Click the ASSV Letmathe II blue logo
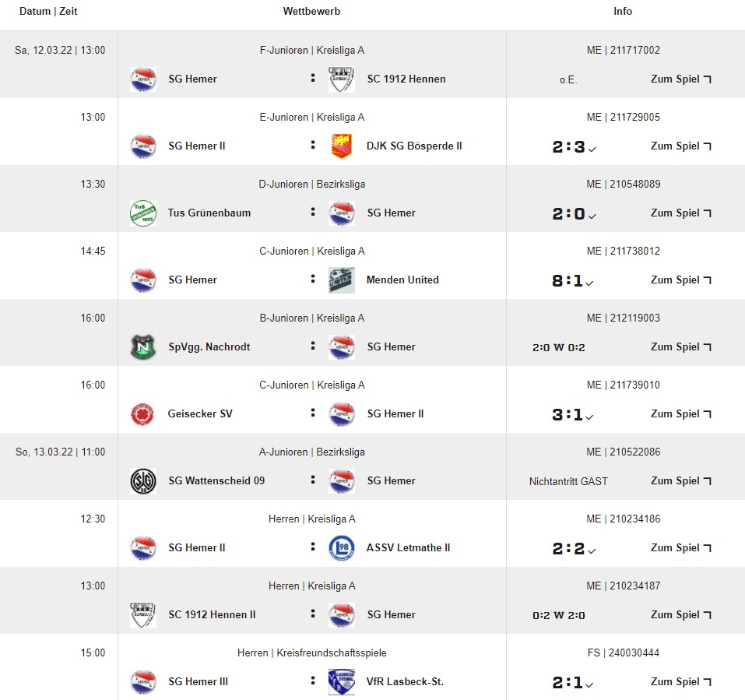Viewport: 745px width, 700px height. click(341, 548)
